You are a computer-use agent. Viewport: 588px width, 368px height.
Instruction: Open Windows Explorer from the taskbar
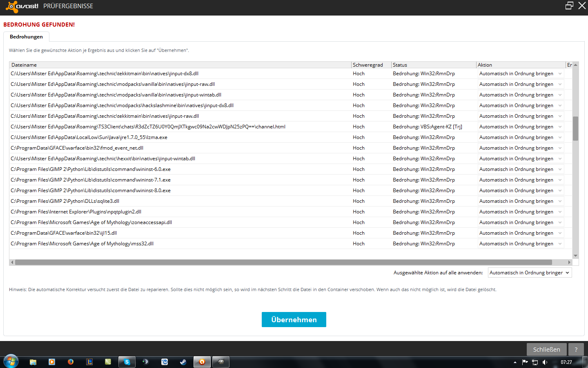(33, 362)
